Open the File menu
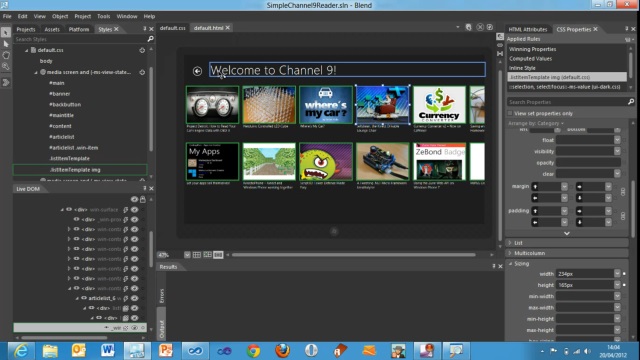The width and height of the screenshot is (640, 360). click(x=7, y=16)
